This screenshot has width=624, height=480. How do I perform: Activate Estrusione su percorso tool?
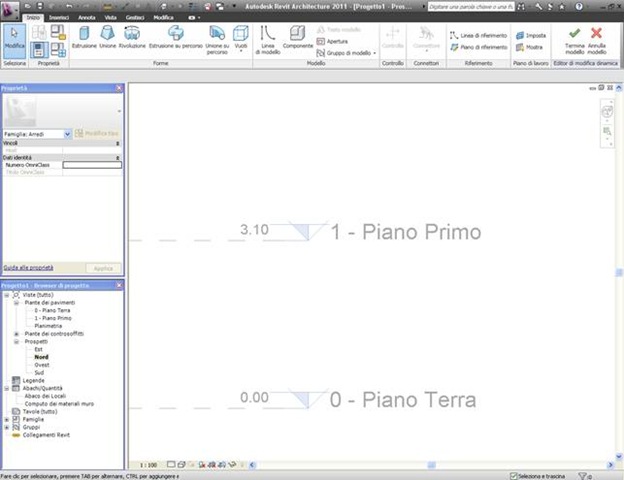coord(175,39)
